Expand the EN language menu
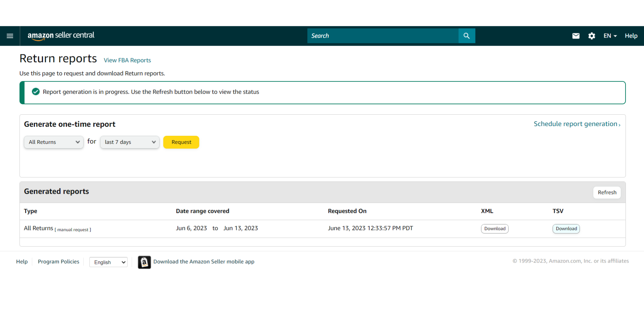 [x=610, y=36]
